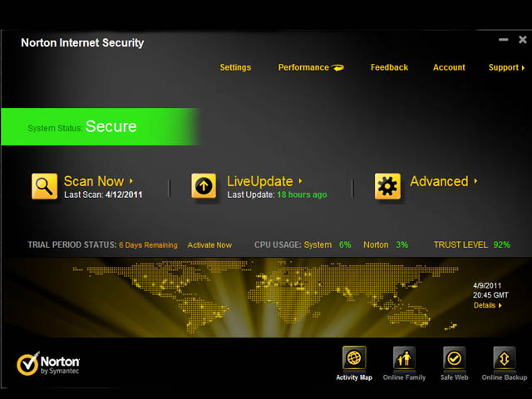
Task: Launch the Safe Web checkmark icon
Action: [454, 358]
